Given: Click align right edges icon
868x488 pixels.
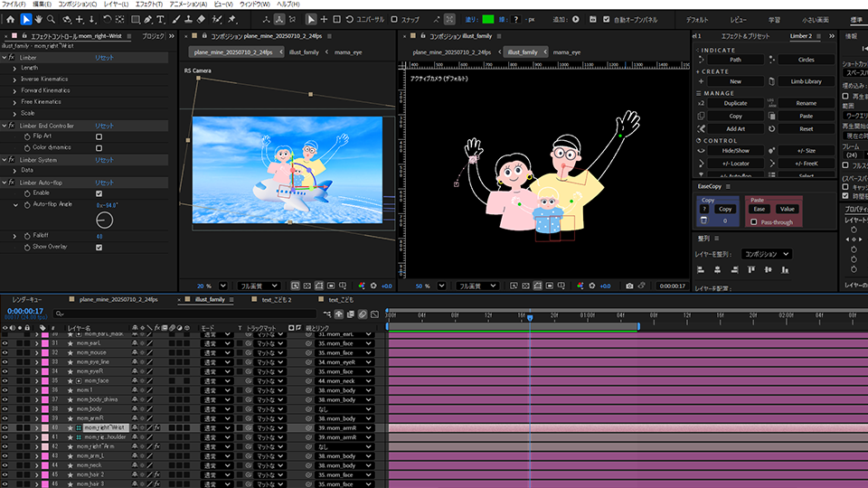Looking at the screenshot, I should coord(734,270).
